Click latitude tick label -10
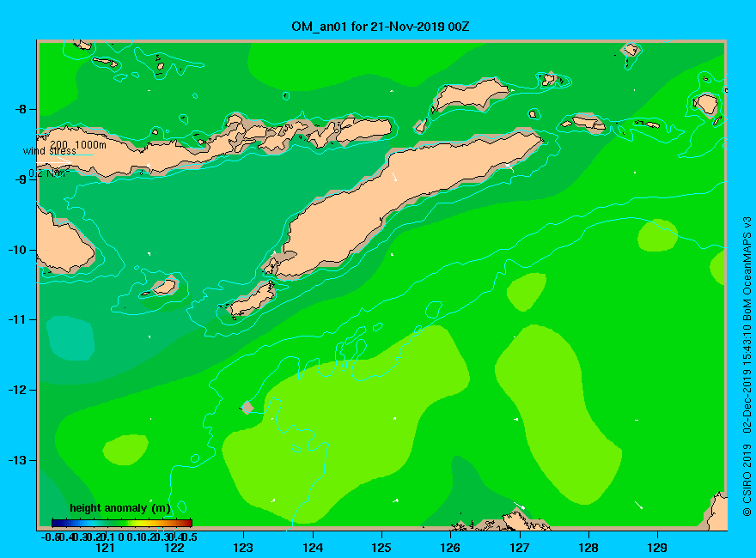Viewport: 756px width, 558px height. [x=18, y=250]
